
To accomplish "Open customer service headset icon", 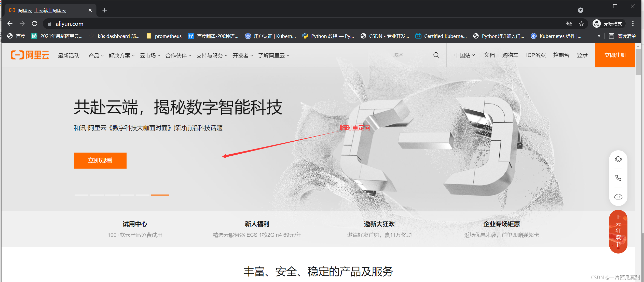I will pos(618,159).
